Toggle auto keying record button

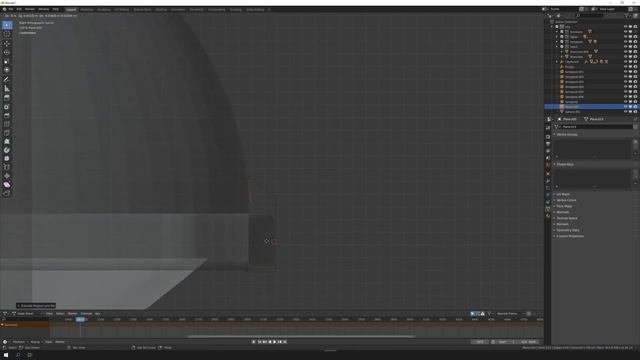coord(253,342)
